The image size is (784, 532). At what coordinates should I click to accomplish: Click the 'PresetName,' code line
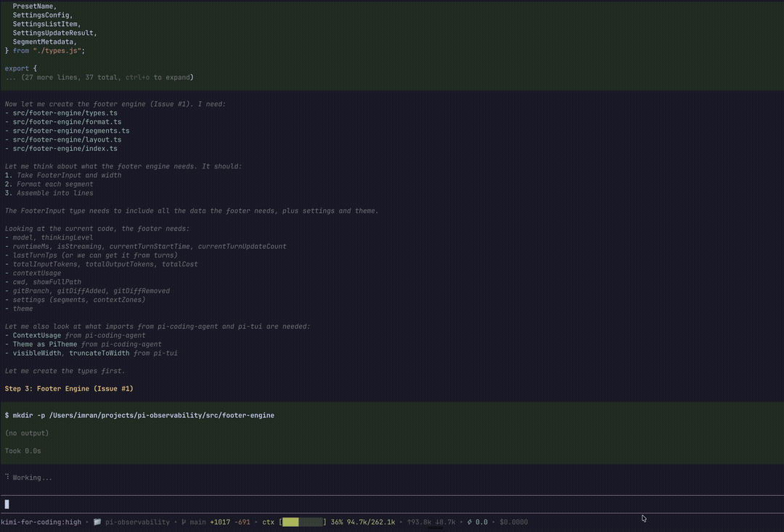tap(35, 7)
